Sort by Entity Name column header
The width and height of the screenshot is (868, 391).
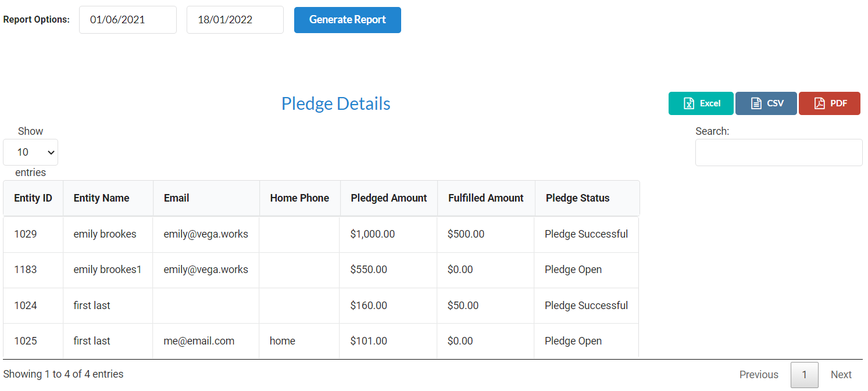click(108, 198)
